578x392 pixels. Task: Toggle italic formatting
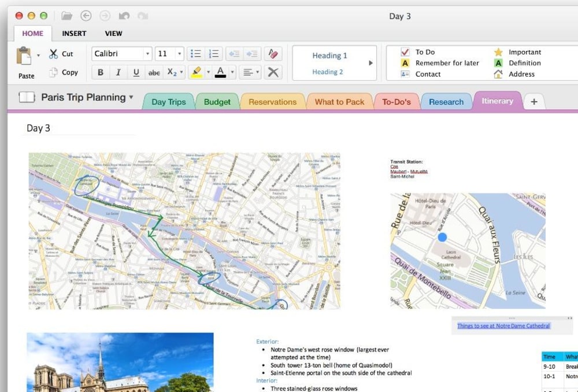tap(118, 72)
